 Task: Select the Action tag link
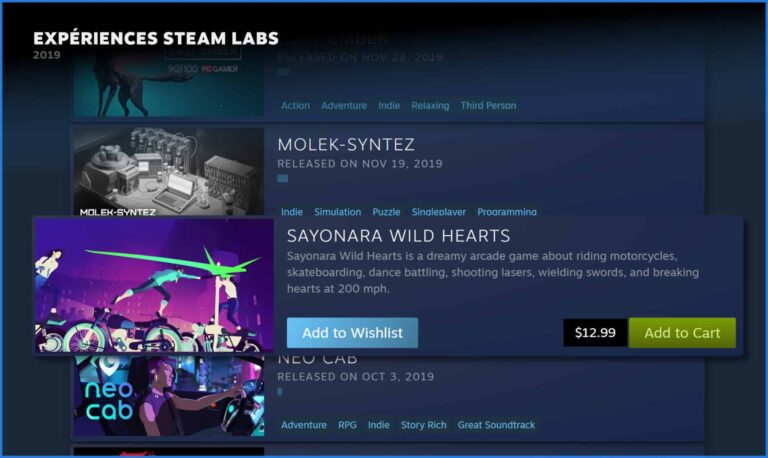(295, 105)
